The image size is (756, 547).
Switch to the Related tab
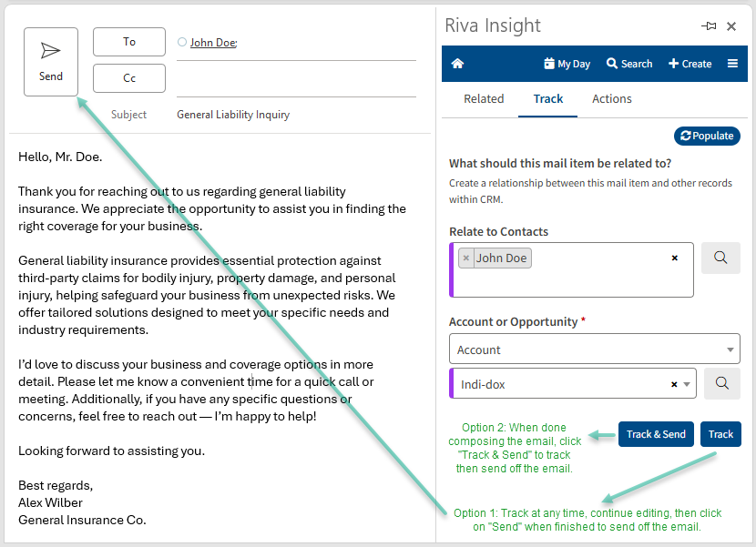tap(484, 99)
